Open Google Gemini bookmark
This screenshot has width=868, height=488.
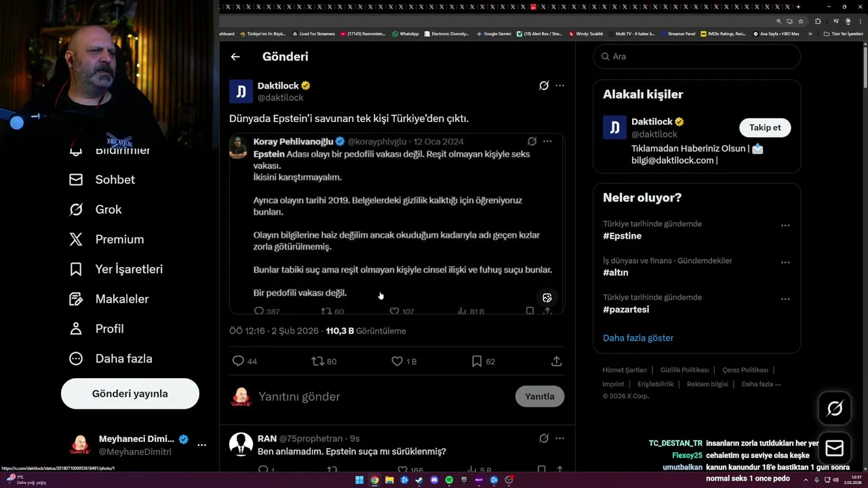point(494,33)
